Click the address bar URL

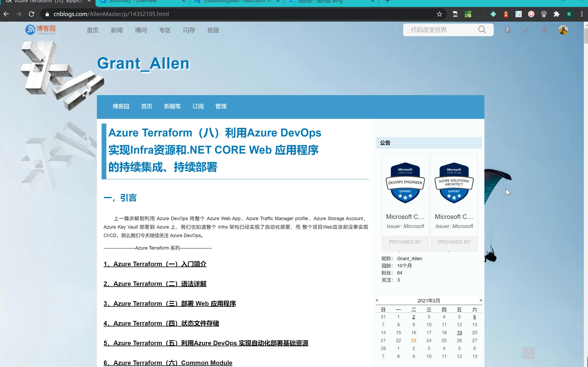coord(111,14)
